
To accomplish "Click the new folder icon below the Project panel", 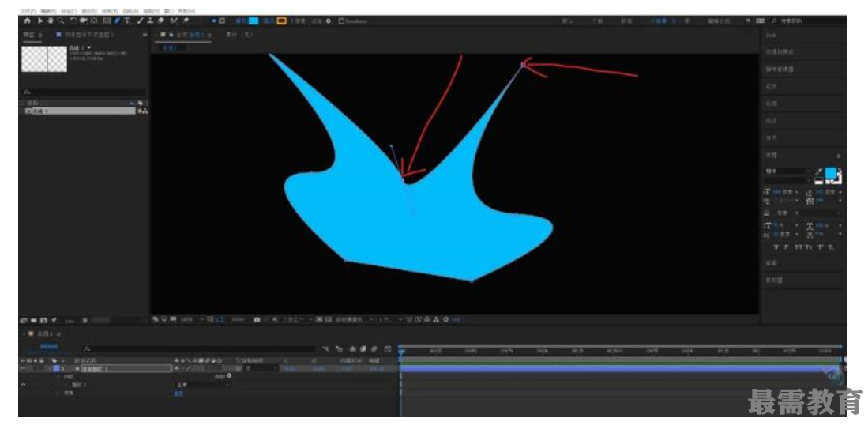I will pos(34,320).
